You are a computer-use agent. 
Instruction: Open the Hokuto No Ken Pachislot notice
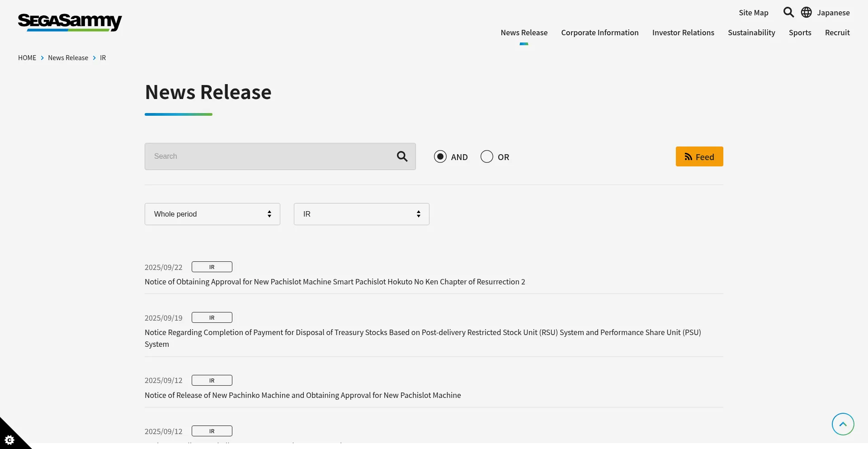335,282
